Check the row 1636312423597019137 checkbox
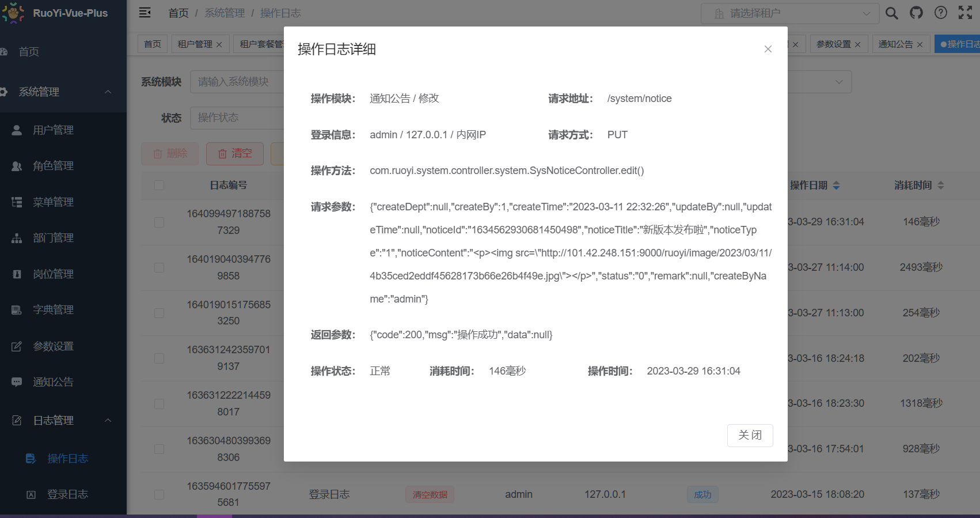This screenshot has height=518, width=980. click(x=159, y=358)
